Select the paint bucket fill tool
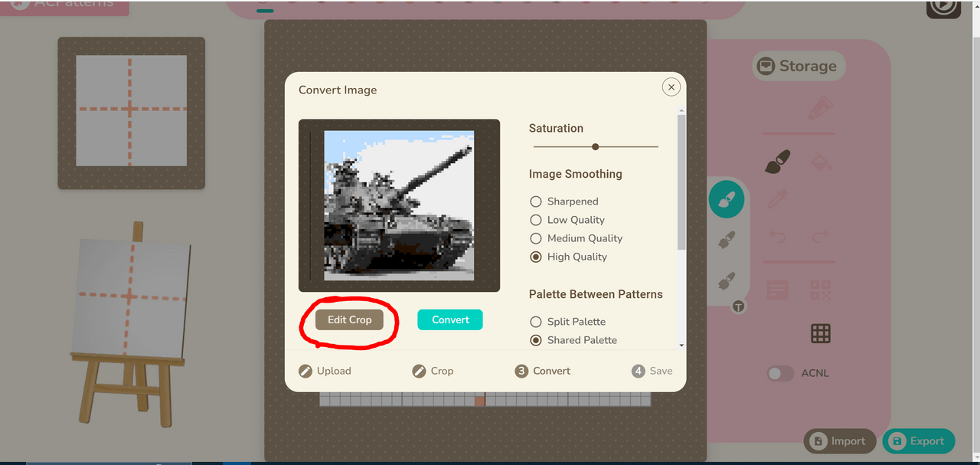Screen dimensions: 980x465 tap(821, 162)
